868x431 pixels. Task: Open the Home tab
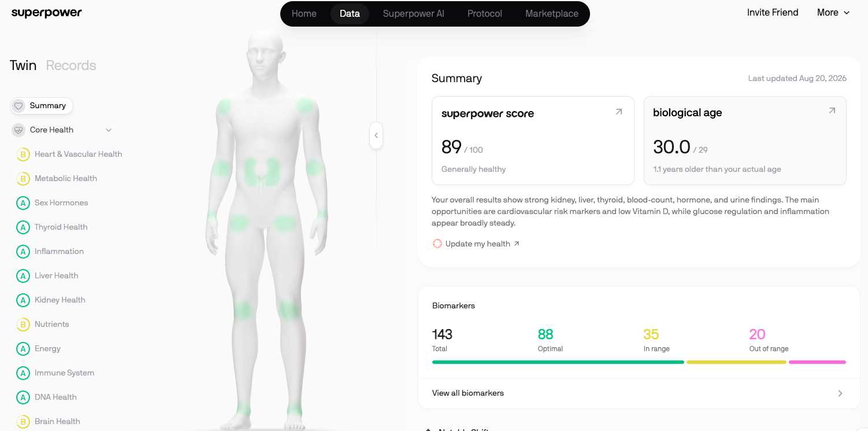[x=304, y=14]
